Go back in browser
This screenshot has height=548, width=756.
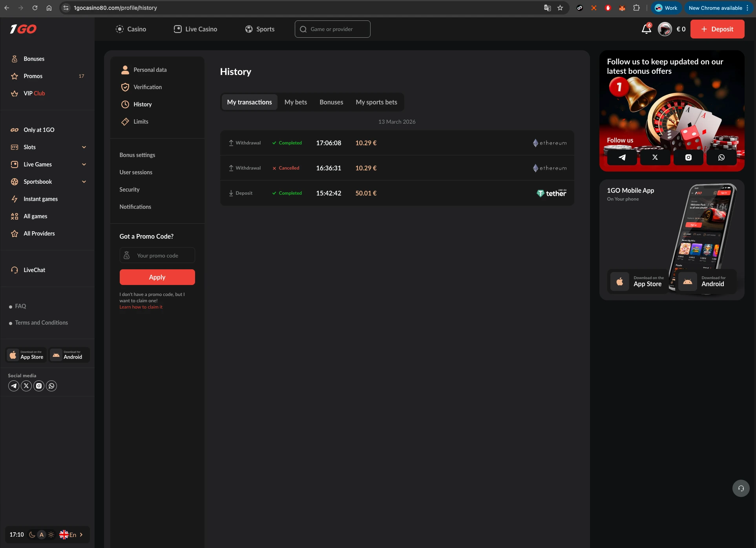(7, 8)
